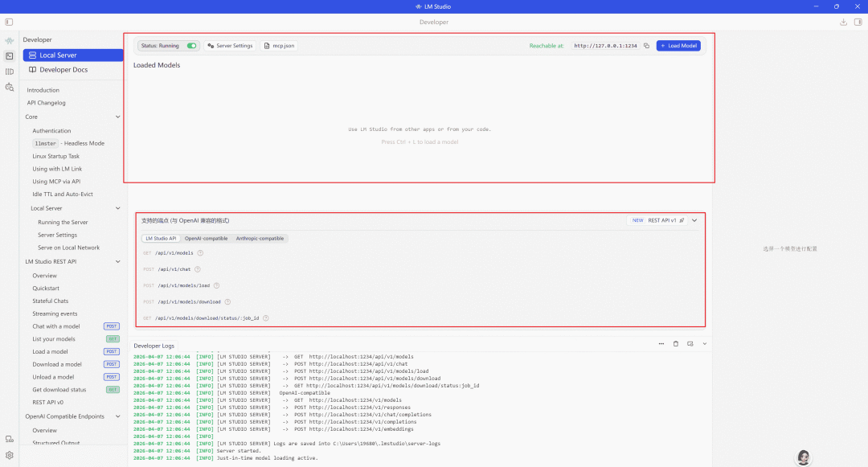Viewport: 868px width, 467px height.
Task: Open Using MCP via API page
Action: (56, 182)
